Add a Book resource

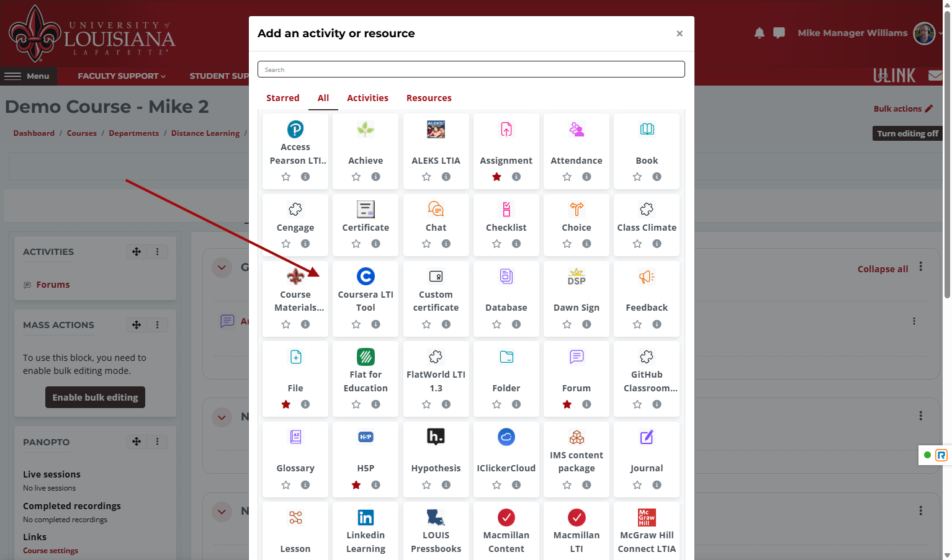tap(647, 151)
